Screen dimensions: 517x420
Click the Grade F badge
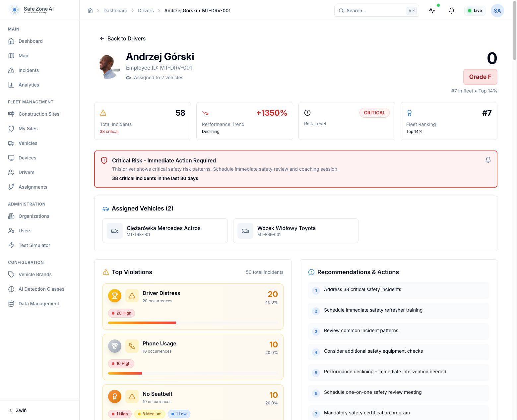[x=480, y=77]
